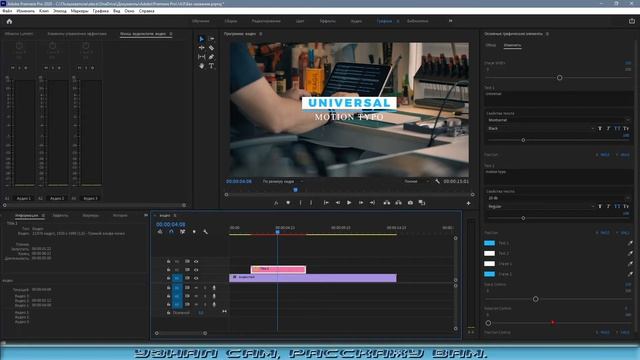The width and height of the screenshot is (640, 360).
Task: Open Comparison View button
Action: pyautogui.click(x=422, y=203)
